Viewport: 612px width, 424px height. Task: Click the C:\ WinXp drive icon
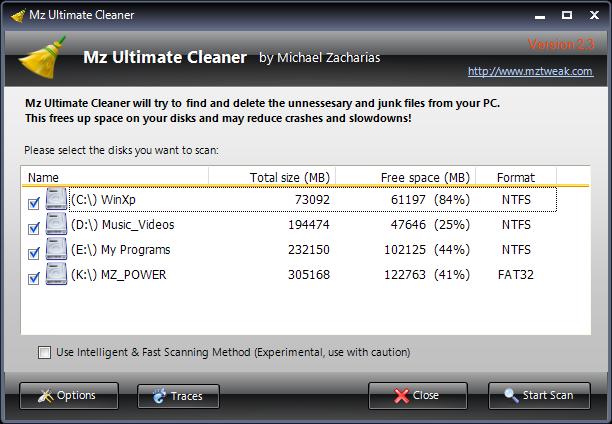tap(54, 200)
